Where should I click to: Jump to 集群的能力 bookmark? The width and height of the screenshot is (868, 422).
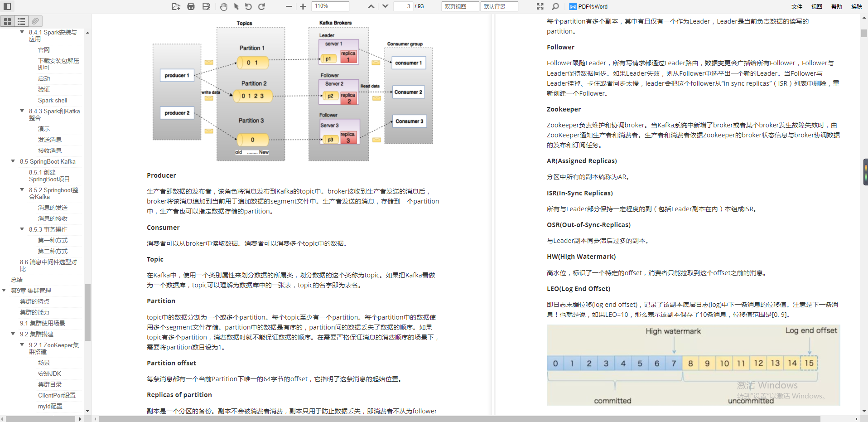(x=35, y=312)
